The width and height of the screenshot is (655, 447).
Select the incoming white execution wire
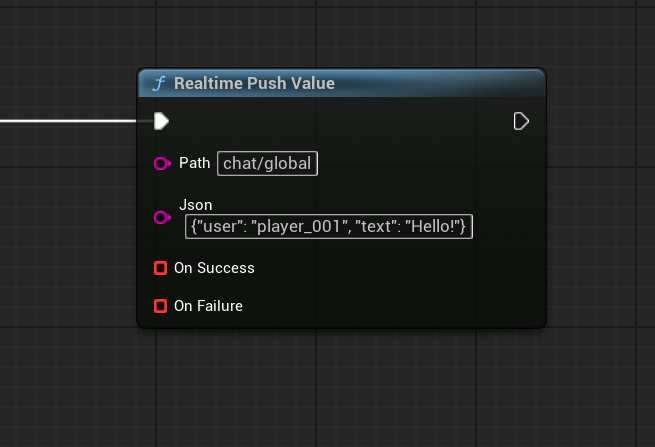click(70, 121)
